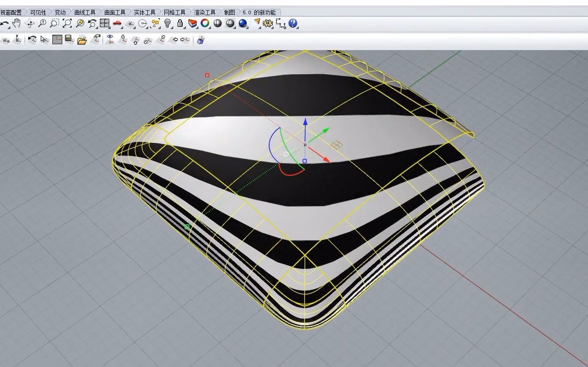
Task: Switch to the 渲染工具 tab
Action: (x=205, y=13)
